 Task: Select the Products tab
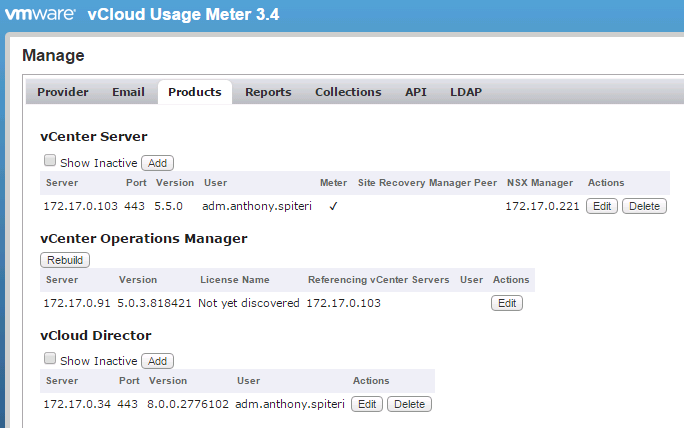coord(195,92)
